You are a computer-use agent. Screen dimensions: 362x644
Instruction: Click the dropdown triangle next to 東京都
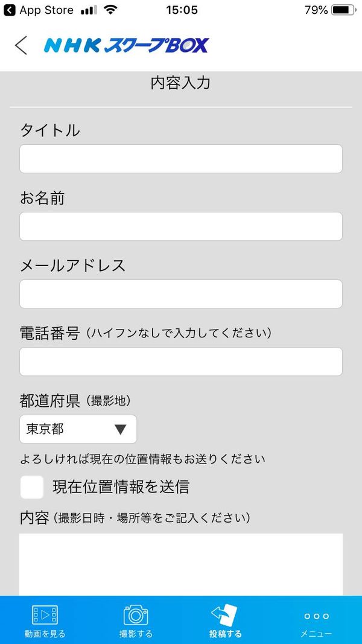coord(120,430)
